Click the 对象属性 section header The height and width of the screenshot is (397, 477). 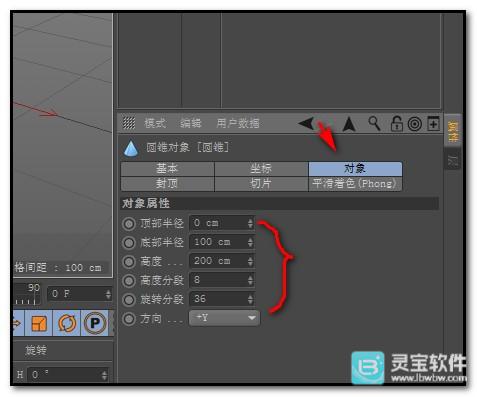pyautogui.click(x=280, y=203)
